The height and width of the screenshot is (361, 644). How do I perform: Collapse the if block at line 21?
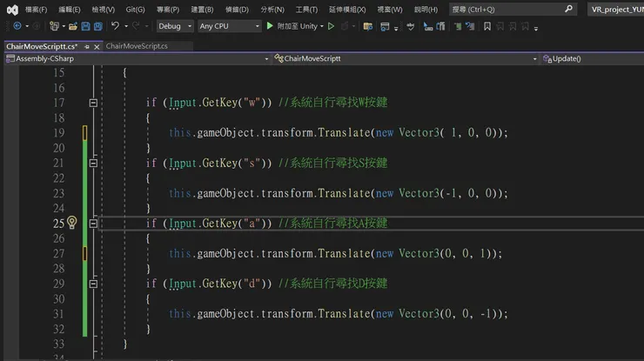click(94, 163)
